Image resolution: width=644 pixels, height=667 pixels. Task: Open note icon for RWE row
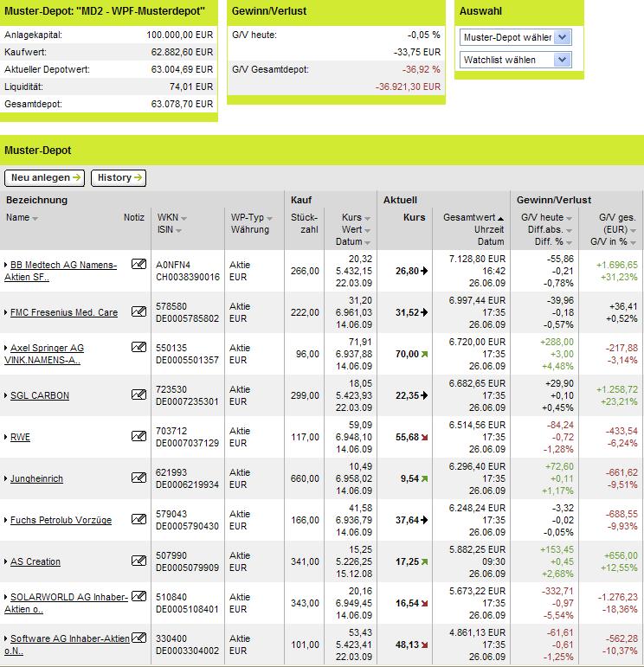click(x=138, y=436)
